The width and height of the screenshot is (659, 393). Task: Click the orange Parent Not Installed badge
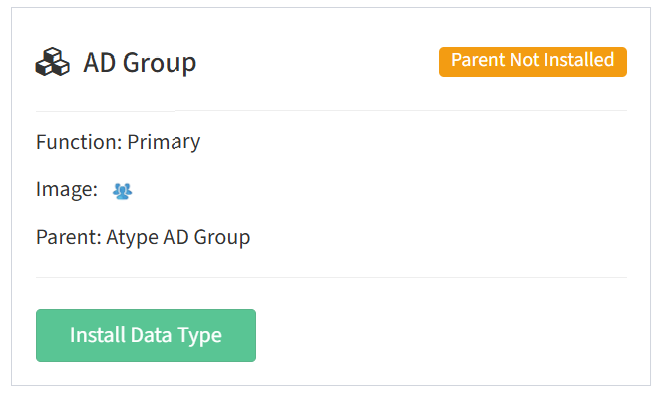tap(532, 62)
